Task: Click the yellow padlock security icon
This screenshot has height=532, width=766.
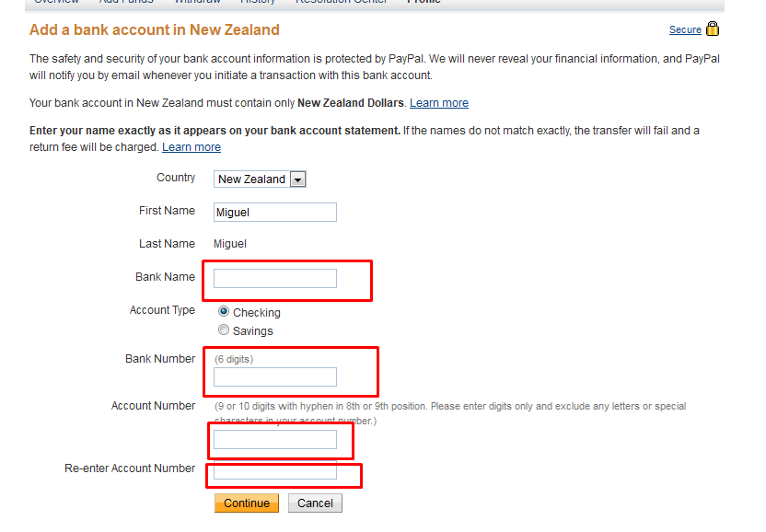Action: click(x=713, y=29)
